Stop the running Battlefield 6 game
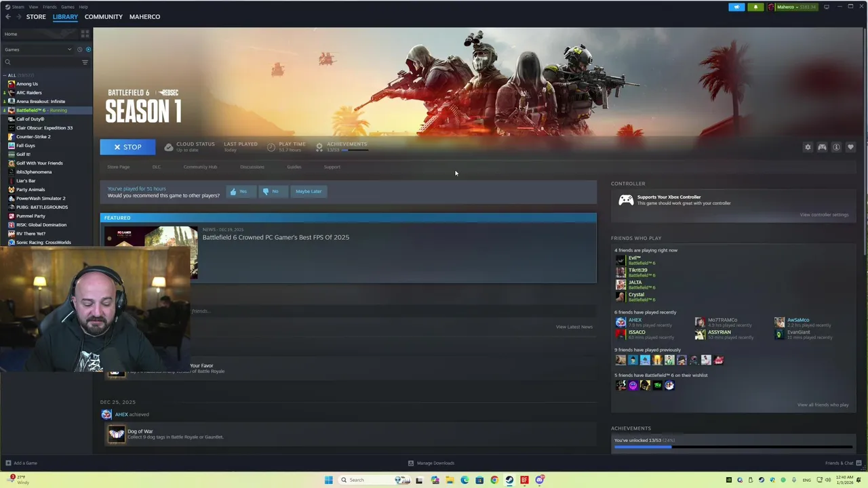Screen dimensions: 868x488 127,147
